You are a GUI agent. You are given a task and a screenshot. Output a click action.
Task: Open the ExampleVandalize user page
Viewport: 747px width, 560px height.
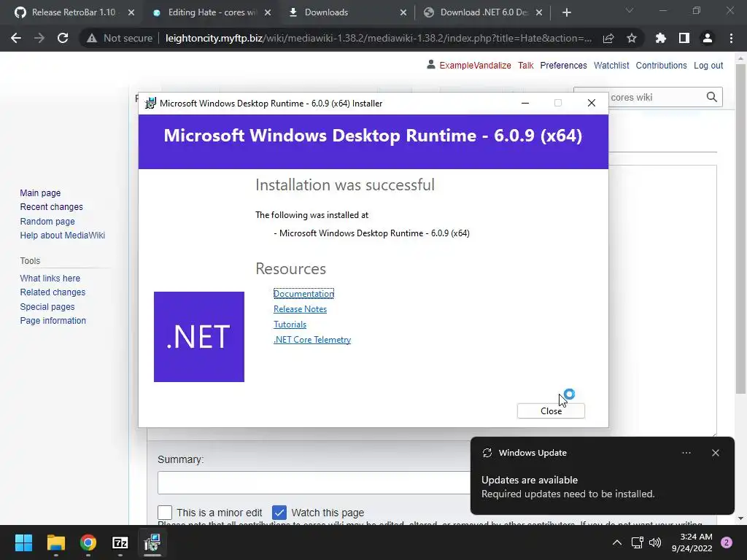(x=475, y=65)
